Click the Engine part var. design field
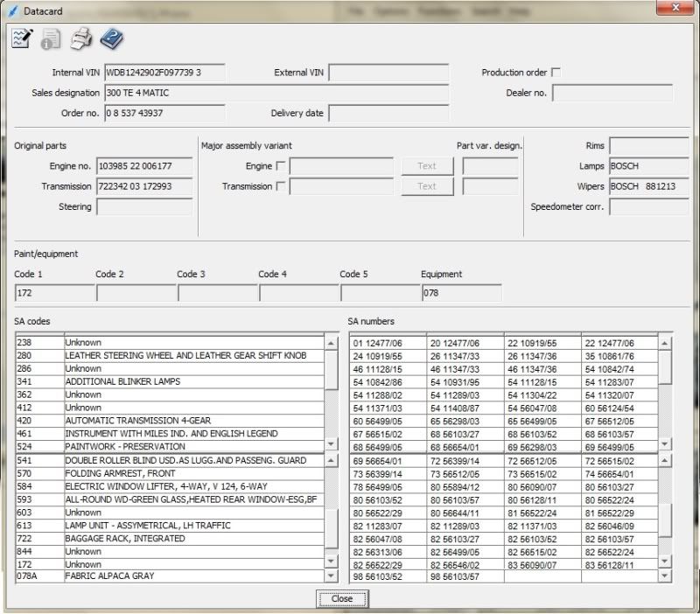The height and width of the screenshot is (614, 700). coord(491,166)
